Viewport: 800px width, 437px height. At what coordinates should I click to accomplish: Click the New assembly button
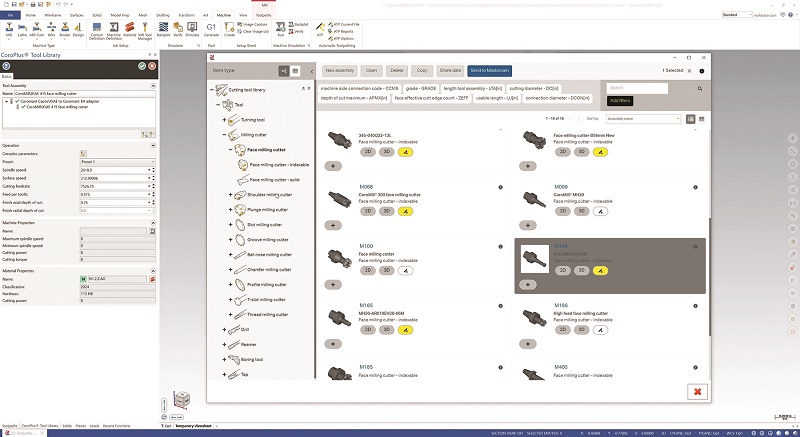339,71
